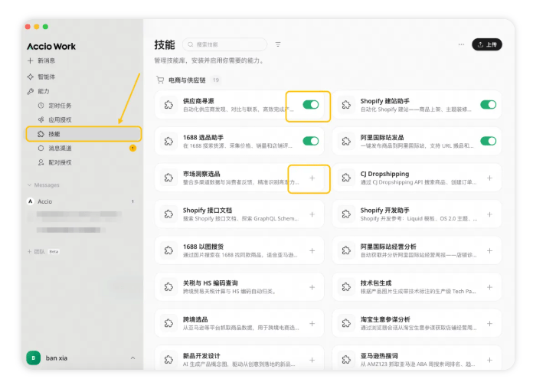Install 阿里国际站经营分析 with plus icon
The height and width of the screenshot is (392, 533).
click(489, 250)
